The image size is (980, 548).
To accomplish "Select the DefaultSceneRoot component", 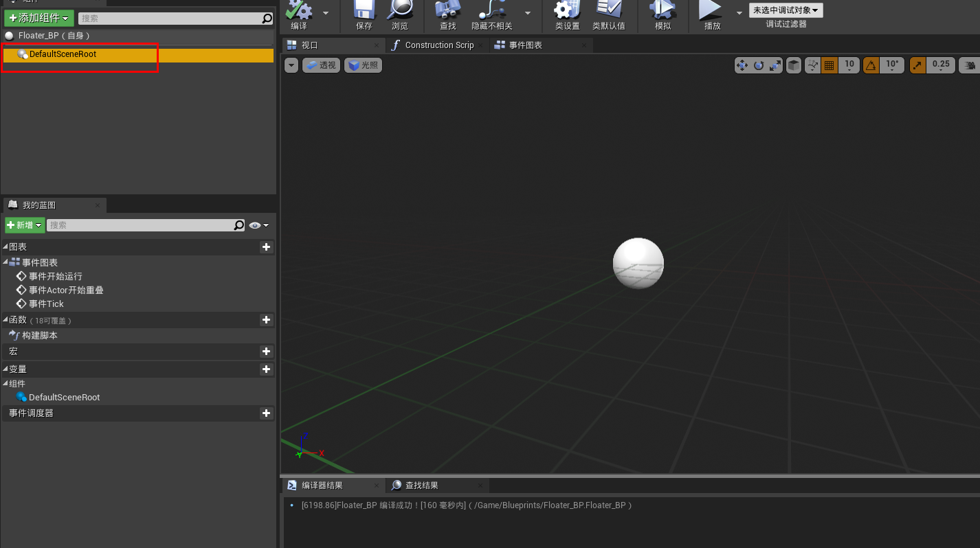I will [x=62, y=54].
